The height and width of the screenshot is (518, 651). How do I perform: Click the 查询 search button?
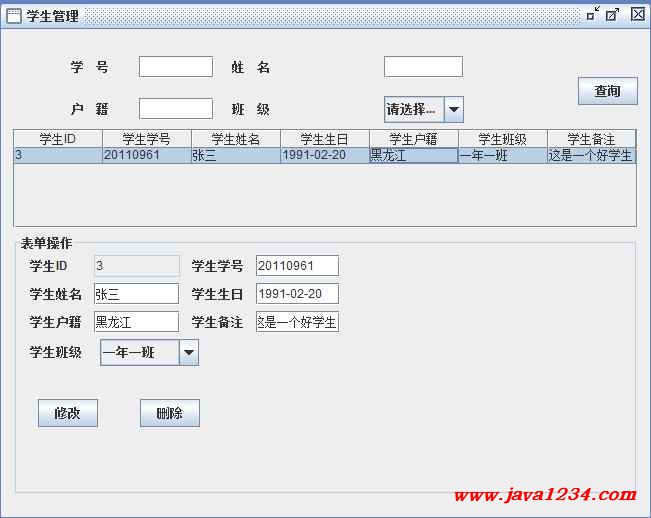click(x=607, y=91)
